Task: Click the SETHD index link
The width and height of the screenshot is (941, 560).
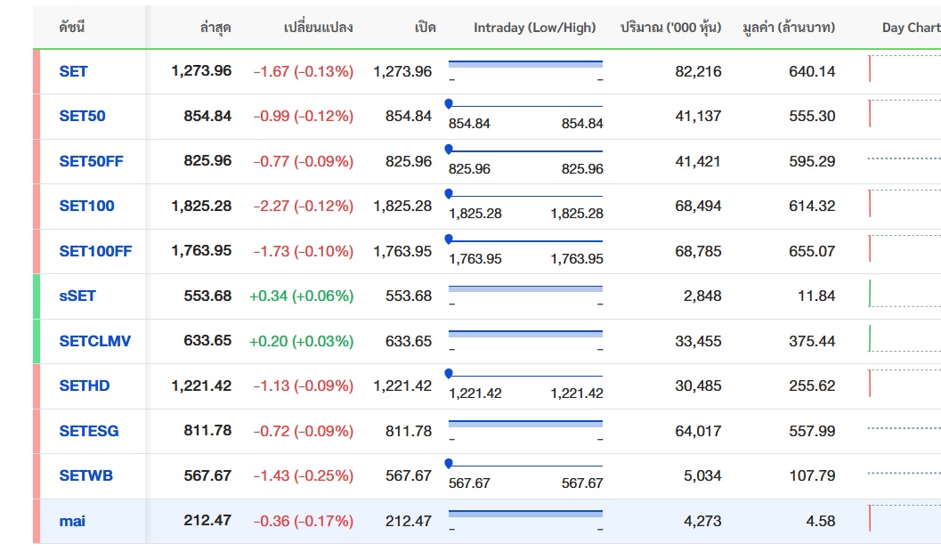Action: click(85, 386)
